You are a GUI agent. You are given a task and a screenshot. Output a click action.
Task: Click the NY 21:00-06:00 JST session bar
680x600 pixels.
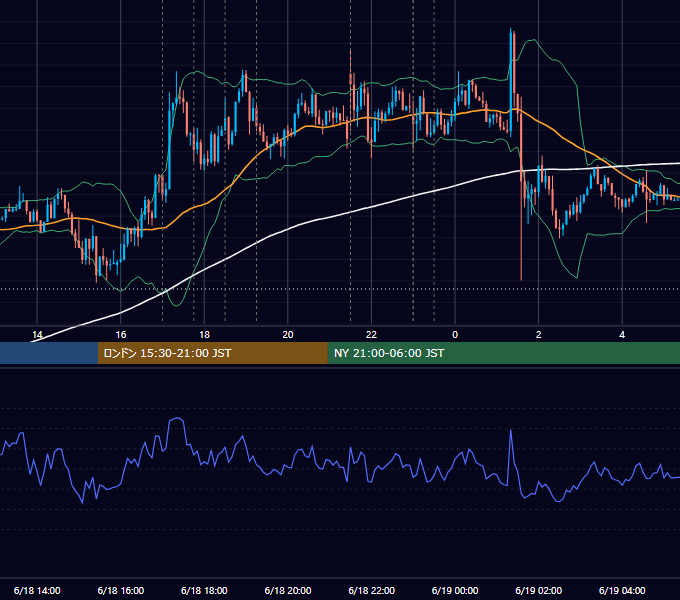[503, 353]
